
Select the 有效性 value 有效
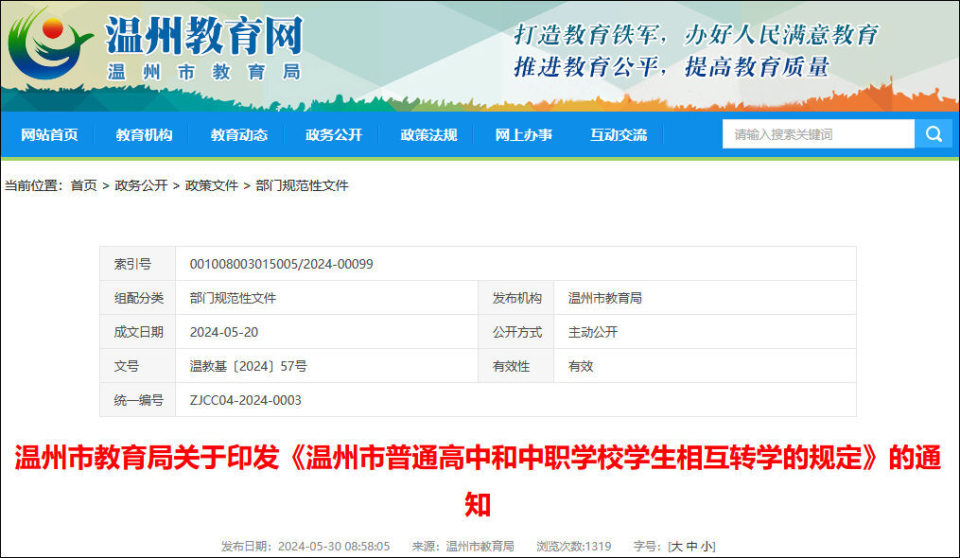tap(580, 366)
